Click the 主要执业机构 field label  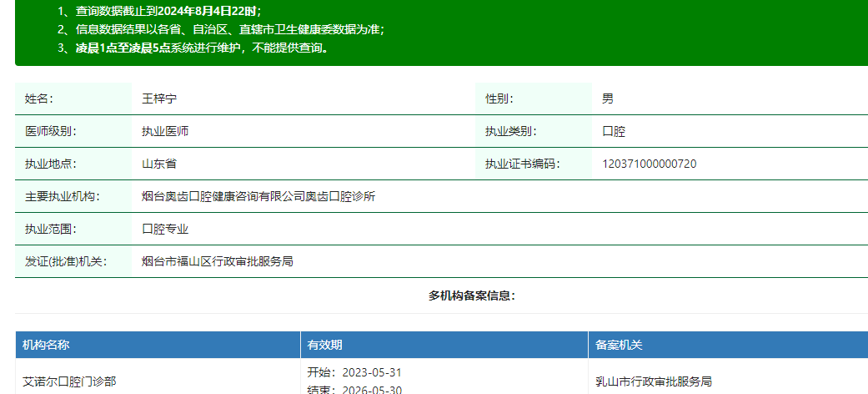63,197
